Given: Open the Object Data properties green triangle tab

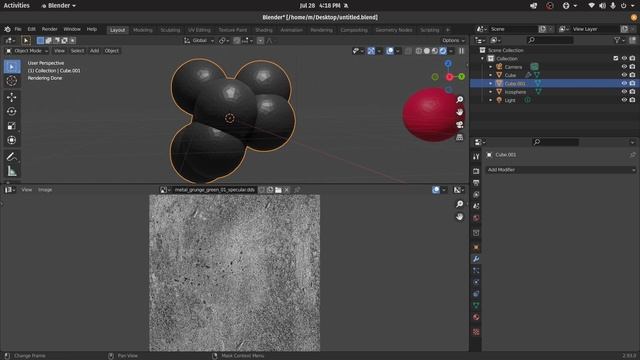Looking at the screenshot, I should (476, 305).
